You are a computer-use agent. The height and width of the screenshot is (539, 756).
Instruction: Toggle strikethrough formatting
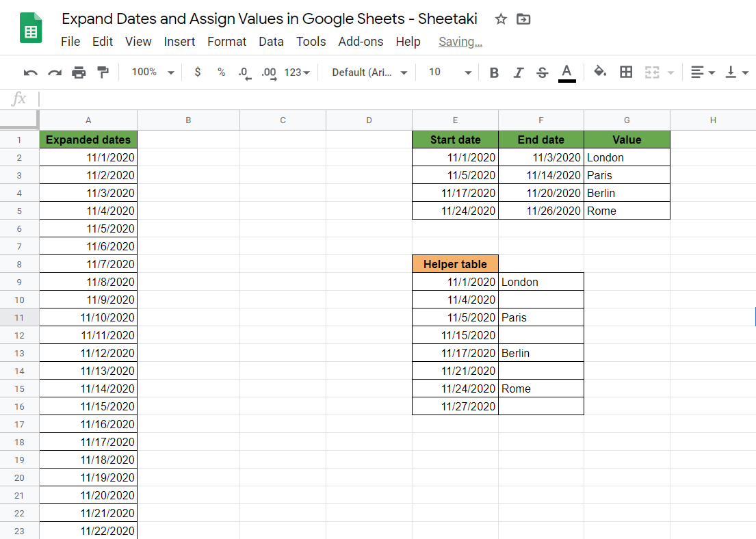pyautogui.click(x=542, y=72)
